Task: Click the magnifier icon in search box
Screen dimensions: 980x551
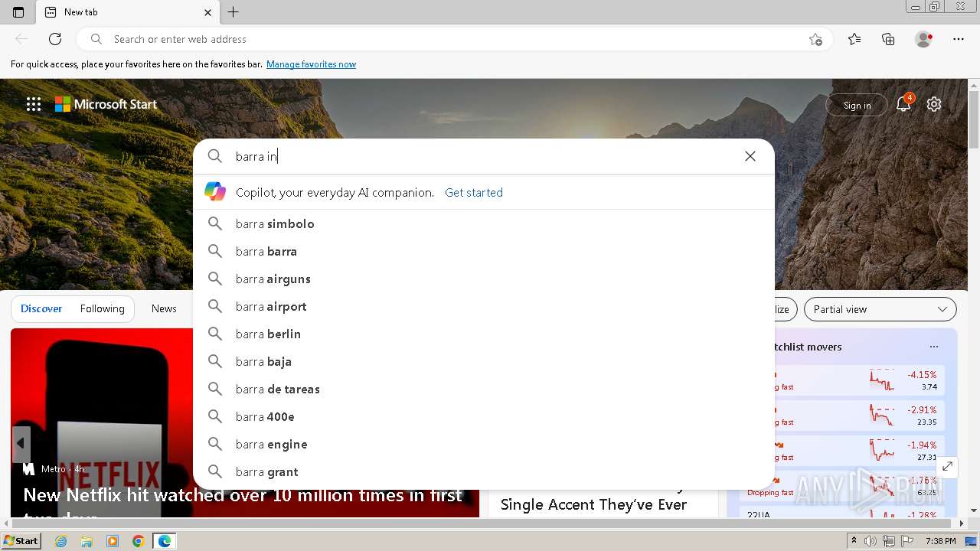Action: coord(215,156)
